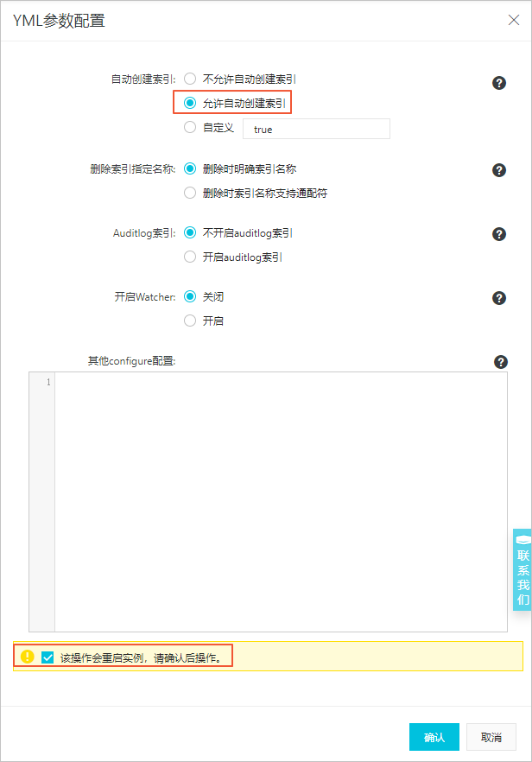Confirm with the 确认 button
Screen dimensions: 532x762
pyautogui.click(x=434, y=737)
